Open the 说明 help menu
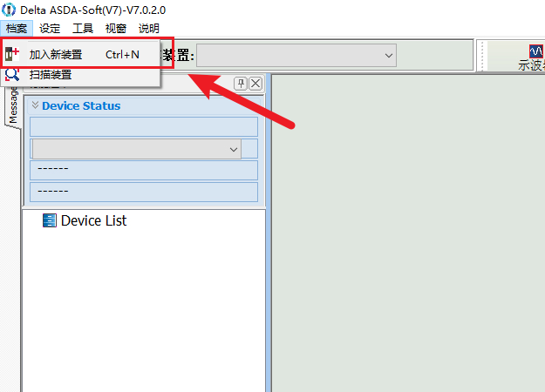This screenshot has height=392, width=545. coord(149,28)
